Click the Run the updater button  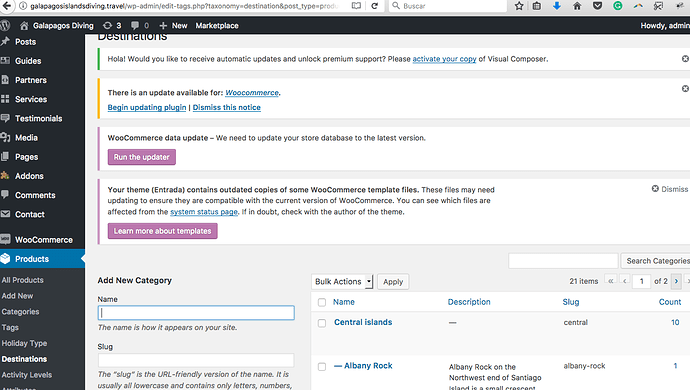tap(142, 157)
